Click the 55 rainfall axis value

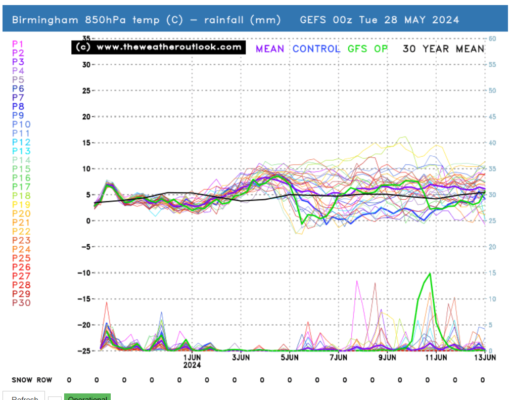(492, 65)
